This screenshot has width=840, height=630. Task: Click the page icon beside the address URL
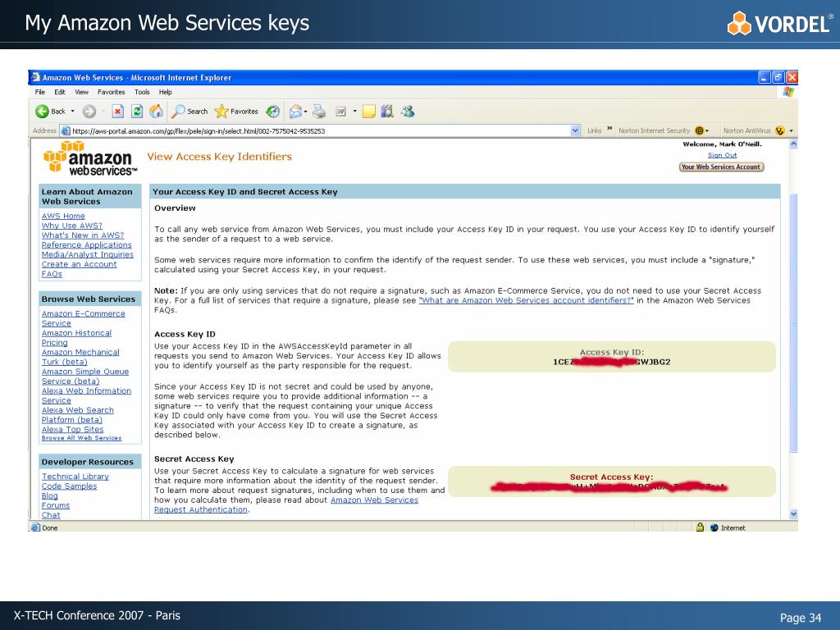coord(66,130)
